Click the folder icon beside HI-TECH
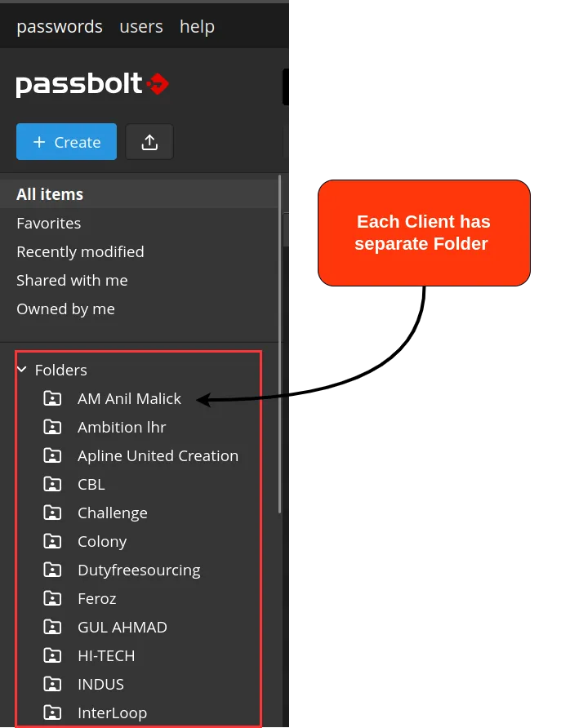The image size is (561, 728). click(52, 655)
